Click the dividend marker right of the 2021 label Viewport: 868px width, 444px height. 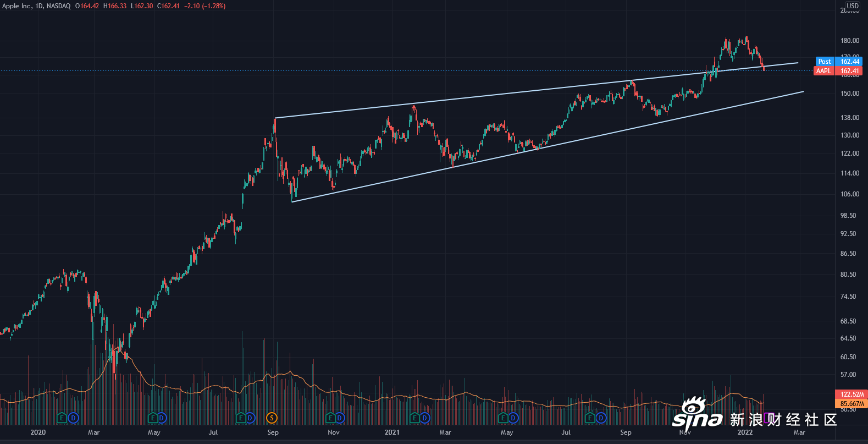[x=425, y=418]
